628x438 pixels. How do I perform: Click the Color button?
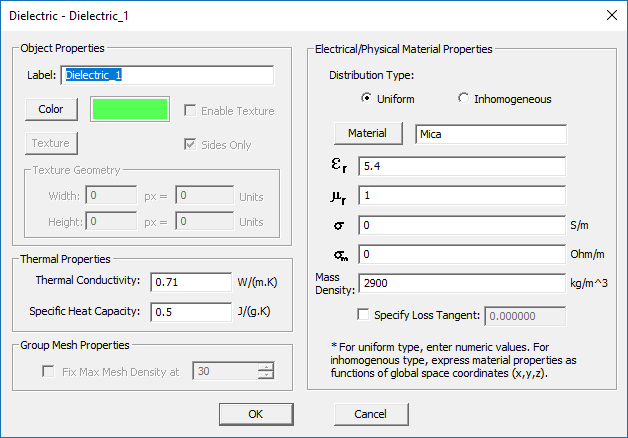pos(51,109)
